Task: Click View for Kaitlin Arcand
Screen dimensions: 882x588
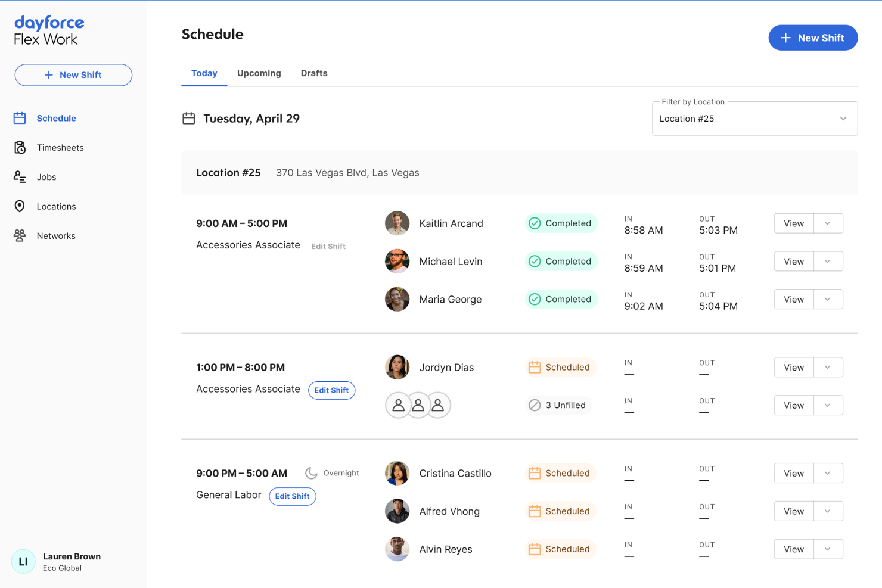Action: tap(794, 223)
